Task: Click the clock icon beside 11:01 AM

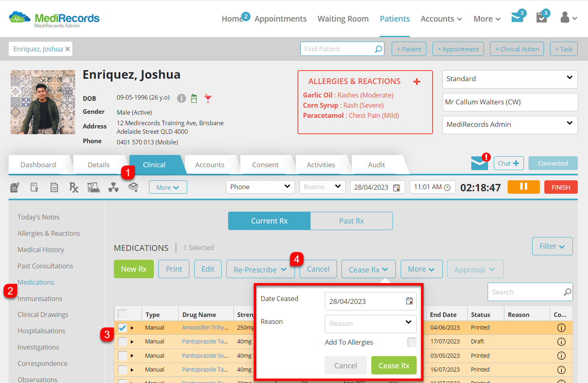Action: [447, 187]
